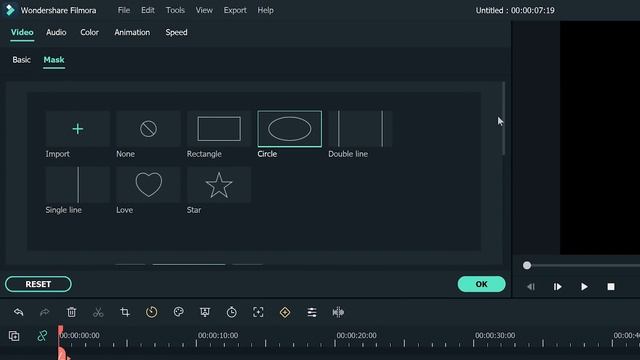This screenshot has width=640, height=360.
Task: Import a custom mask with plus
Action: tap(78, 129)
